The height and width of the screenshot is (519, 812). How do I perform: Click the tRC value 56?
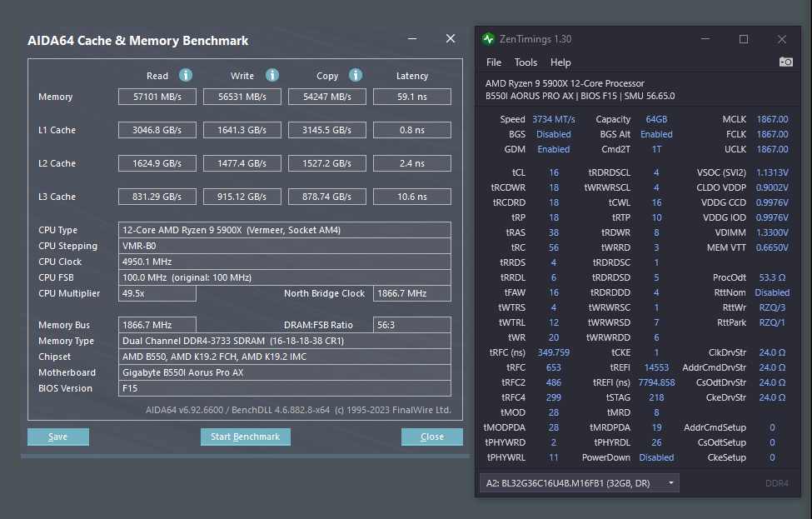click(x=554, y=247)
